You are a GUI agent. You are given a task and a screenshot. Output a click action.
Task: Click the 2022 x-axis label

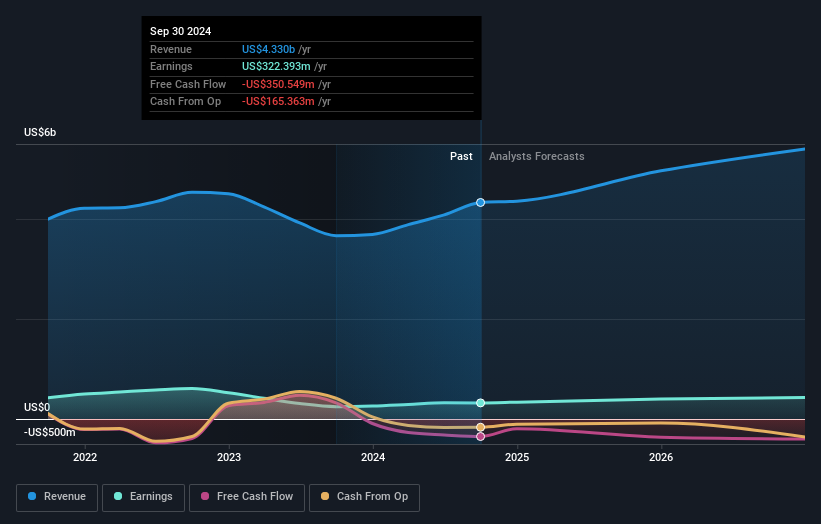click(x=85, y=457)
